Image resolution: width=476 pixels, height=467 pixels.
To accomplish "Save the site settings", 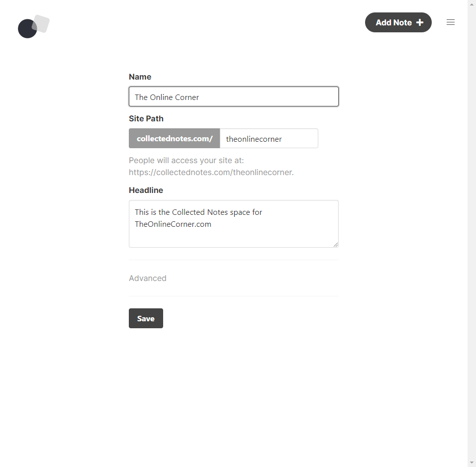I will pos(146,318).
